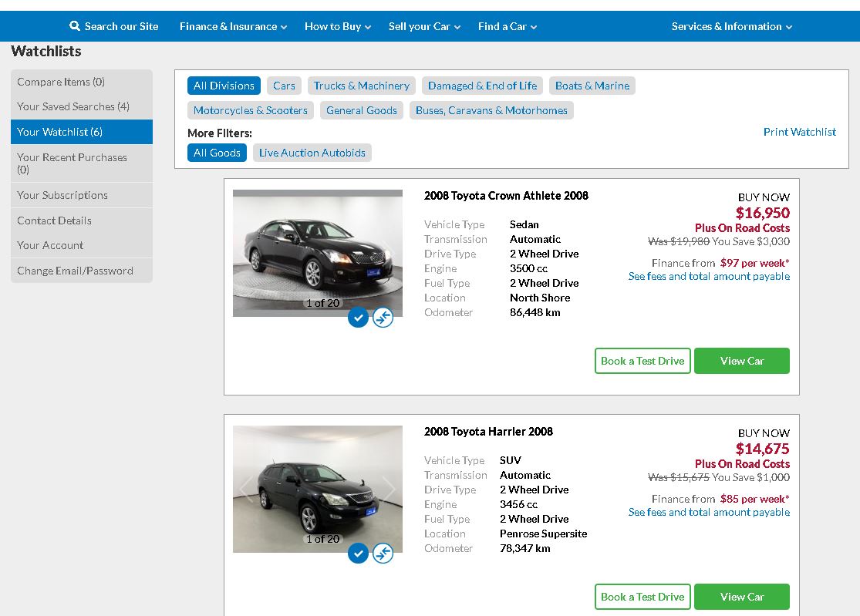This screenshot has height=616, width=860.
Task: Click the $14,675 price
Action: (x=762, y=449)
